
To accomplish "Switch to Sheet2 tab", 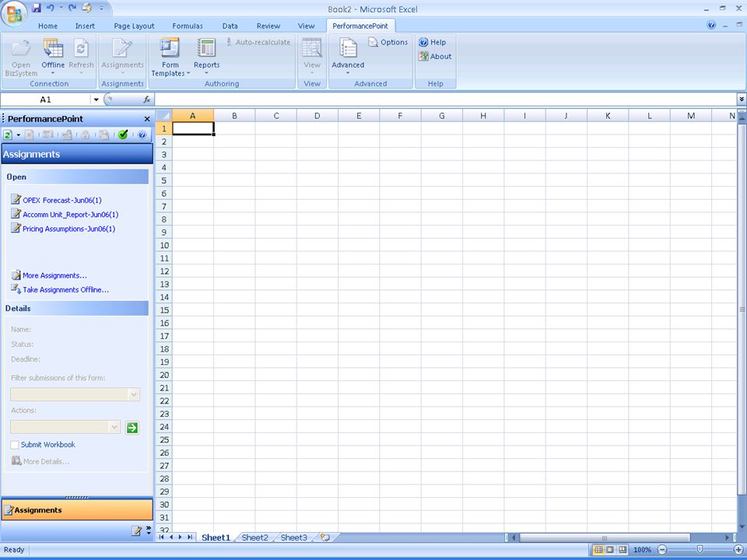I will [255, 537].
